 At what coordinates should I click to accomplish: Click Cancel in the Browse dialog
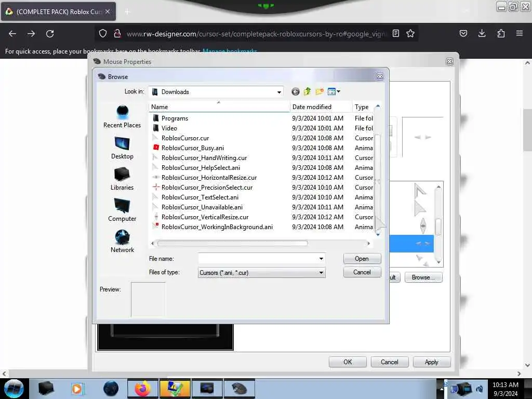click(362, 272)
